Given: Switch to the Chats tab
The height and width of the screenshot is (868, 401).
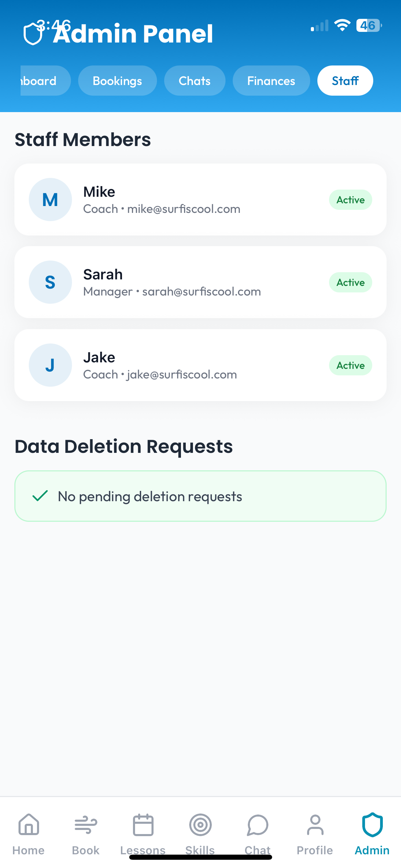Looking at the screenshot, I should [195, 81].
